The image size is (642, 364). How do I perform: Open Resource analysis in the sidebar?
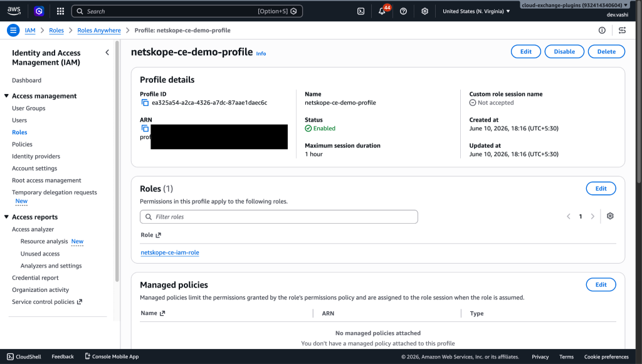click(45, 241)
